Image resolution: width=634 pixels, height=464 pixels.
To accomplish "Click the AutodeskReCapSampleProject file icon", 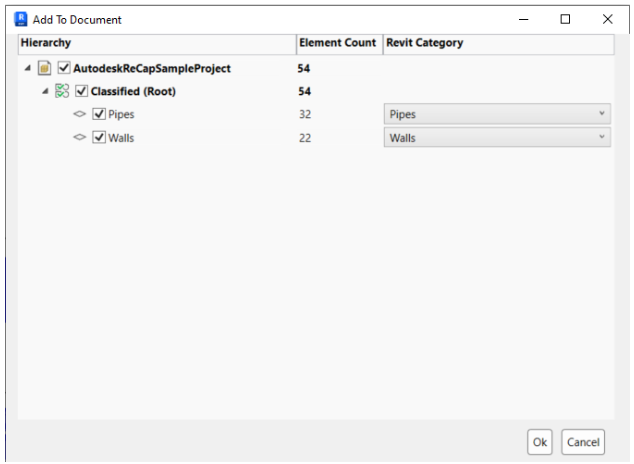I will click(x=44, y=68).
